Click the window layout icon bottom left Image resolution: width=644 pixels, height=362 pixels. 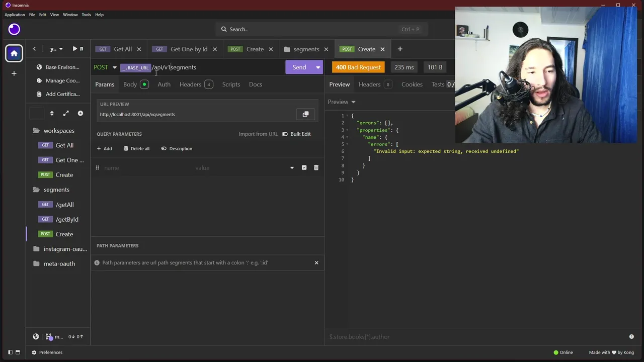click(x=18, y=352)
